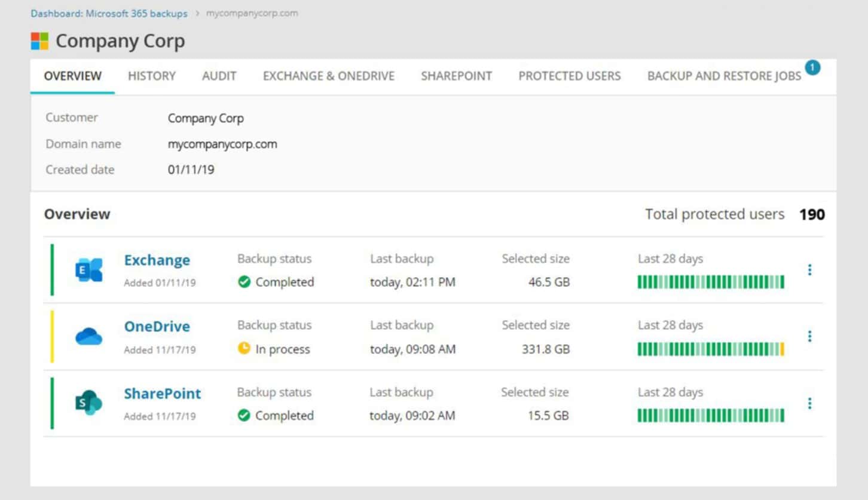
Task: Click the Completed checkmark for SharePoint
Action: tap(244, 416)
